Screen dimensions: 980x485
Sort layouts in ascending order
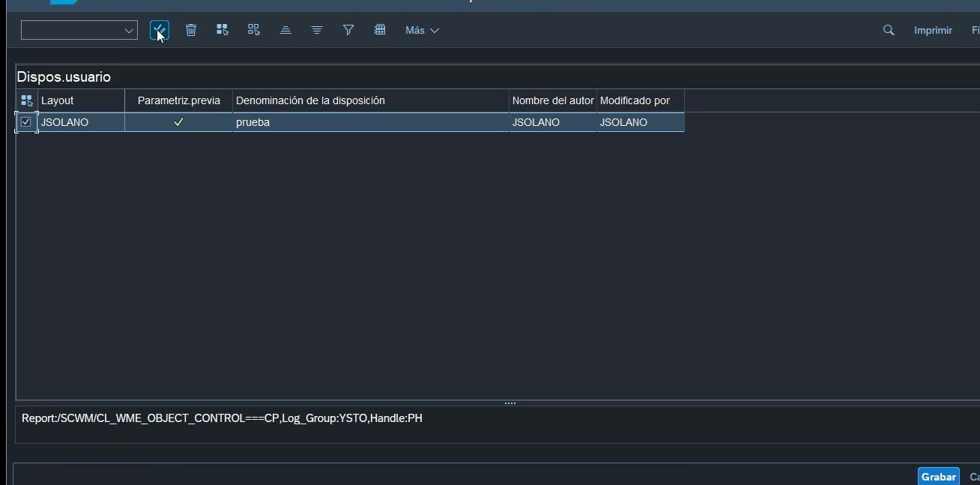(x=285, y=30)
